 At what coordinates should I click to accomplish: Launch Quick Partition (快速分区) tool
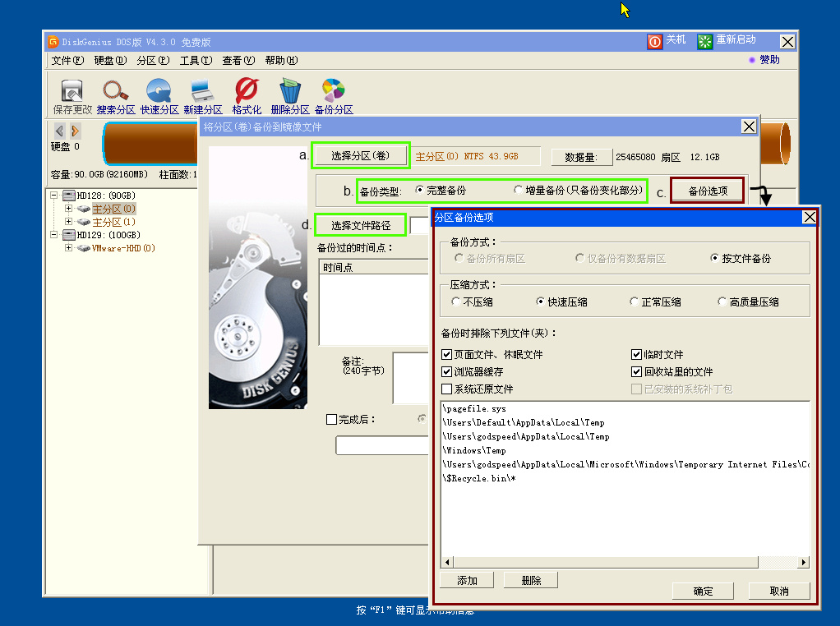point(159,90)
